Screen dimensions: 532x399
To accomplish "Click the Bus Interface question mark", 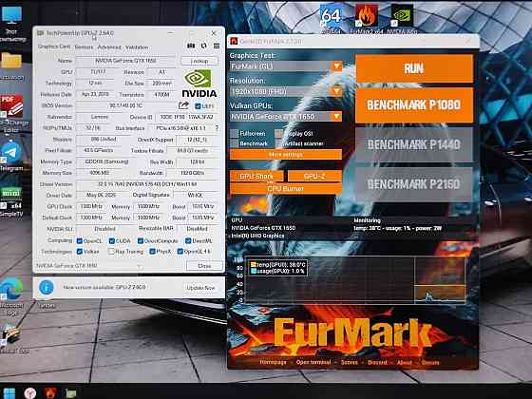I will pos(217,128).
